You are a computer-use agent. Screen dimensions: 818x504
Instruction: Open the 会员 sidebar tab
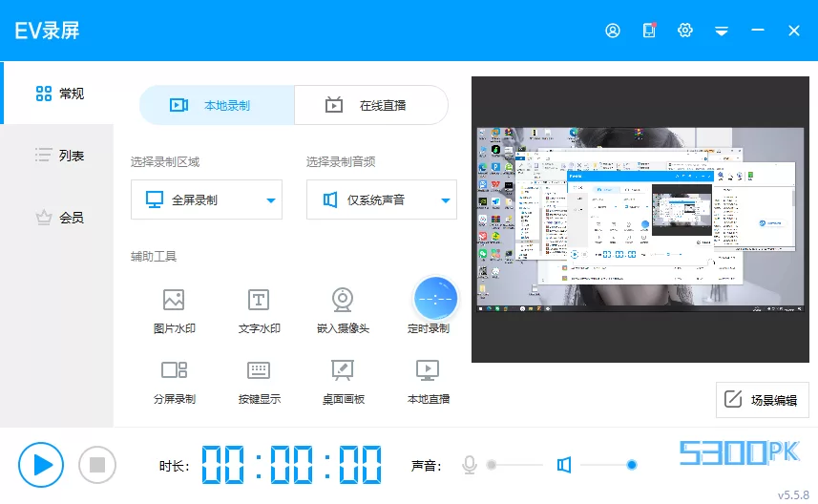pos(59,218)
